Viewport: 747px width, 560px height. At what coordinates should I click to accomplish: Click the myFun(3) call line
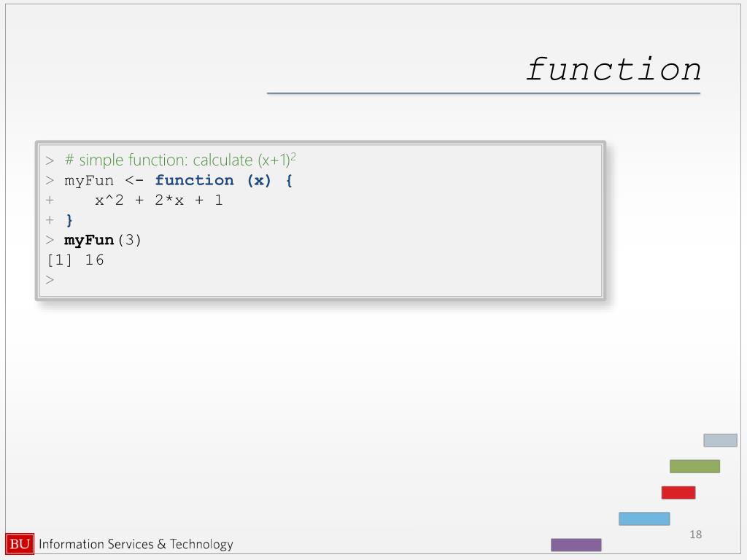[102, 240]
